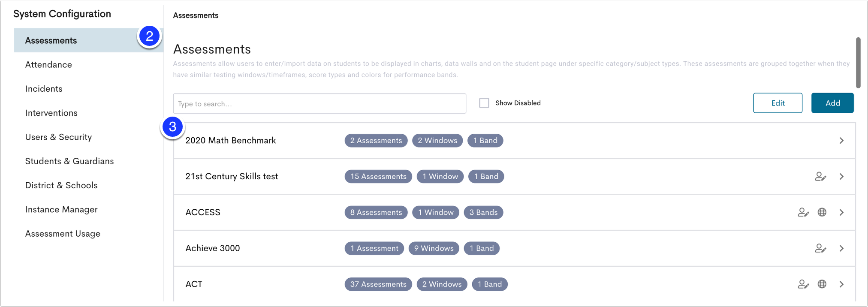
Task: Go to Instance Manager menu item
Action: click(x=61, y=210)
